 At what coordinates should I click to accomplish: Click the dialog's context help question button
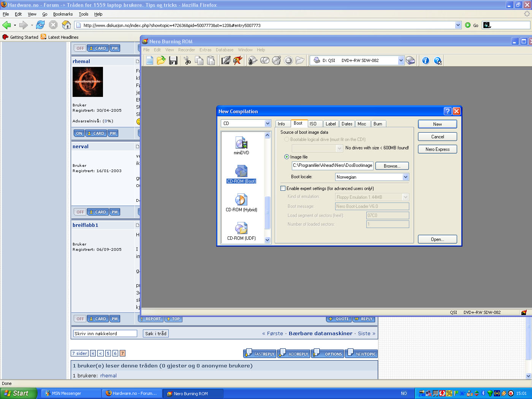[x=448, y=111]
